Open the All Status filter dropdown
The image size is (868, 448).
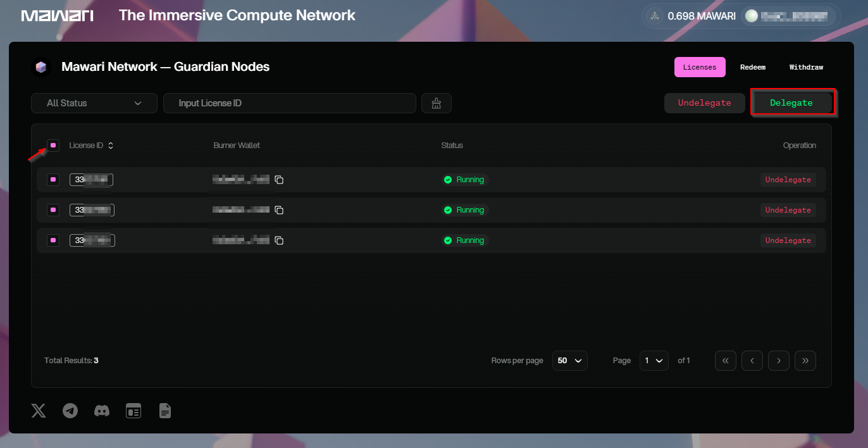pyautogui.click(x=94, y=103)
